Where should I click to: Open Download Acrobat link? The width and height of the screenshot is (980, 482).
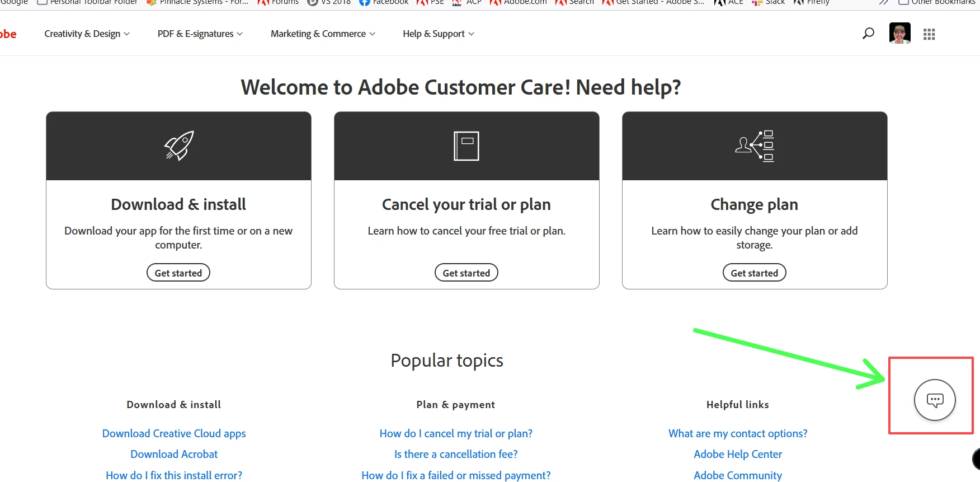[x=174, y=454]
